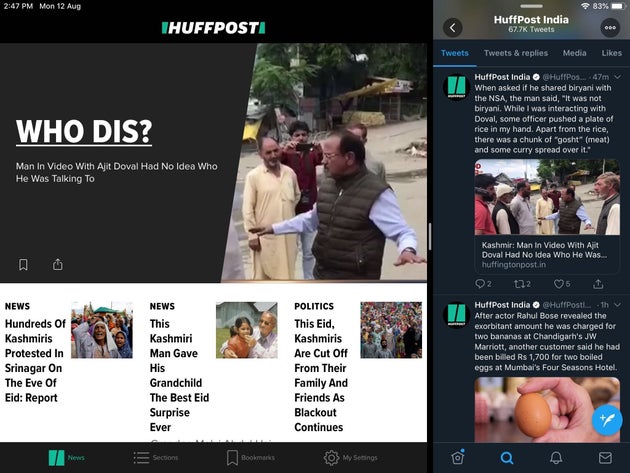
Task: Tap the status bar clock showing 2:47 PM
Action: pos(18,6)
